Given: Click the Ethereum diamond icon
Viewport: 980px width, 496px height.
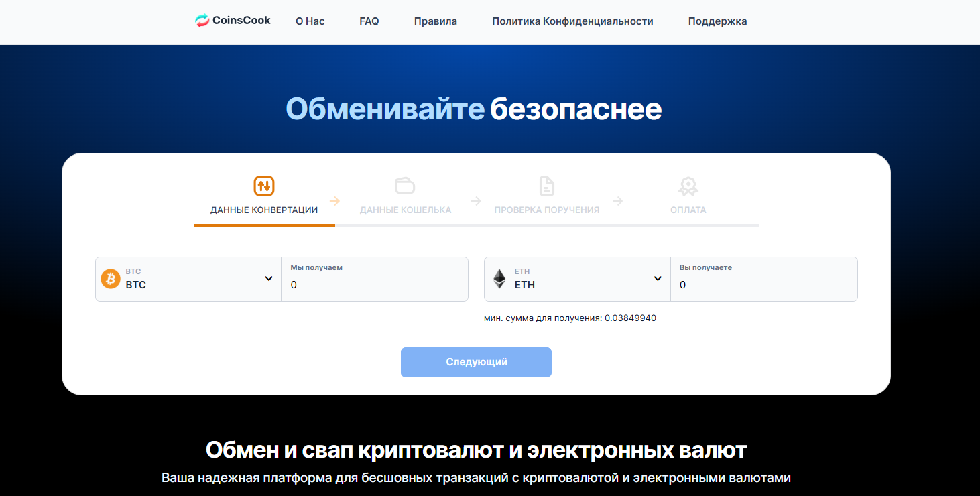Looking at the screenshot, I should tap(499, 279).
